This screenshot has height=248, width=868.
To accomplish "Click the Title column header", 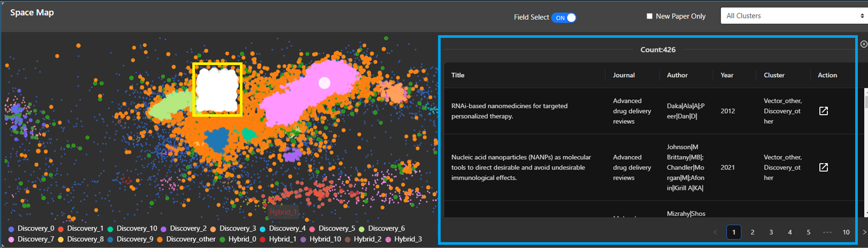I will (x=458, y=75).
